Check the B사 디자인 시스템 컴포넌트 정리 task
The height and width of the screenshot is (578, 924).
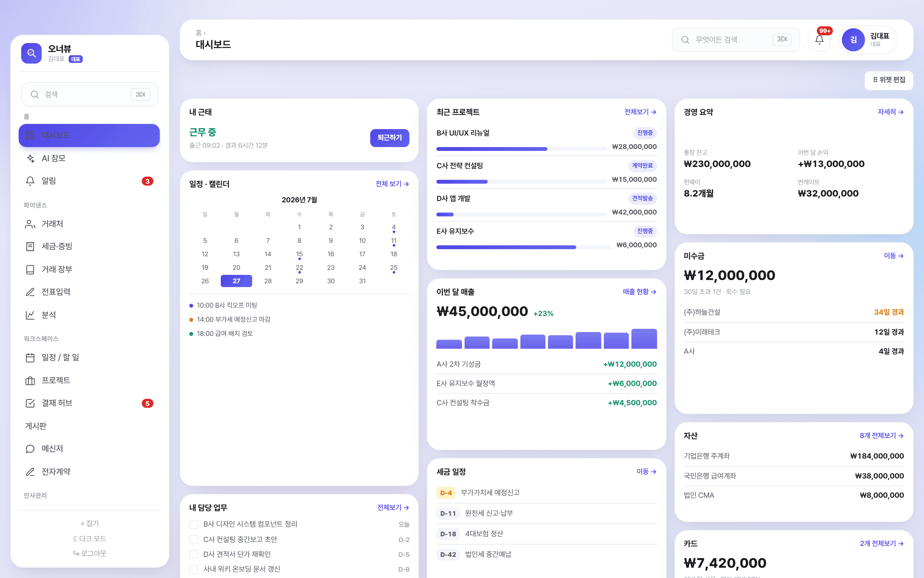tap(194, 524)
